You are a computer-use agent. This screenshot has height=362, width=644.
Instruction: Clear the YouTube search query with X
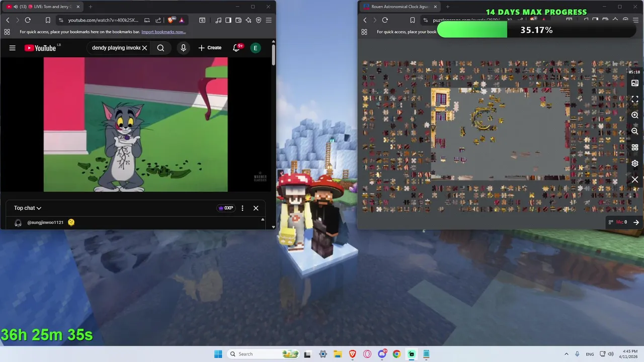[x=144, y=48]
